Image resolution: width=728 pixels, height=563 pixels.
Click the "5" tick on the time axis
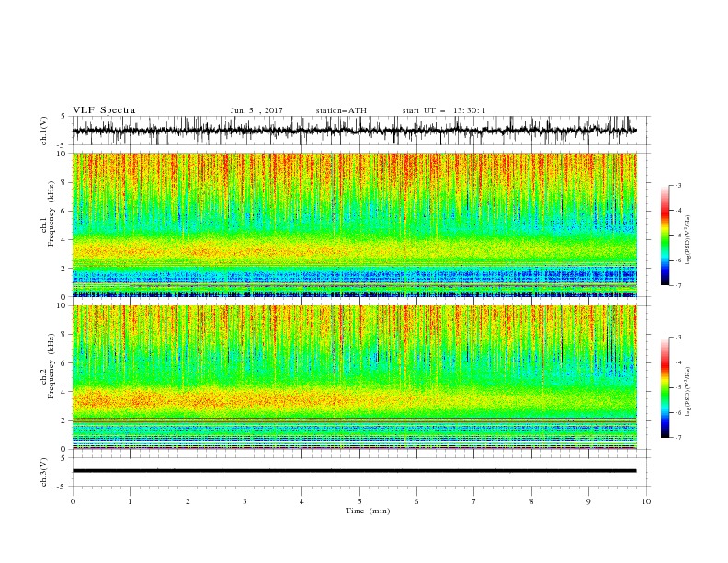tap(359, 501)
